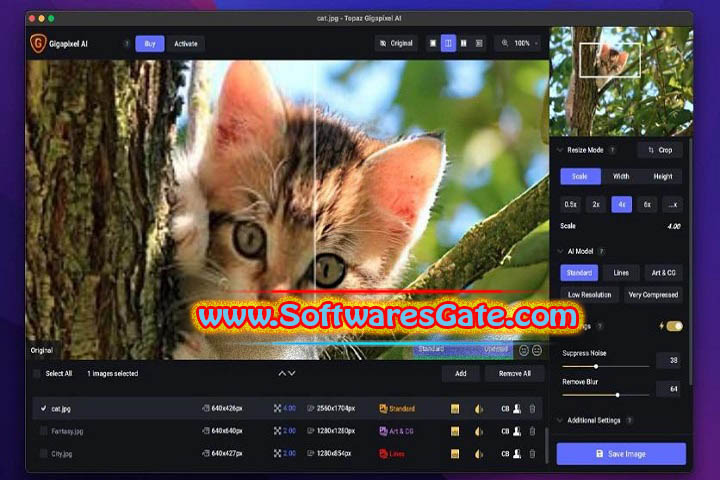Click trash icon for cat.jpg row
This screenshot has width=720, height=480.
pos(532,408)
